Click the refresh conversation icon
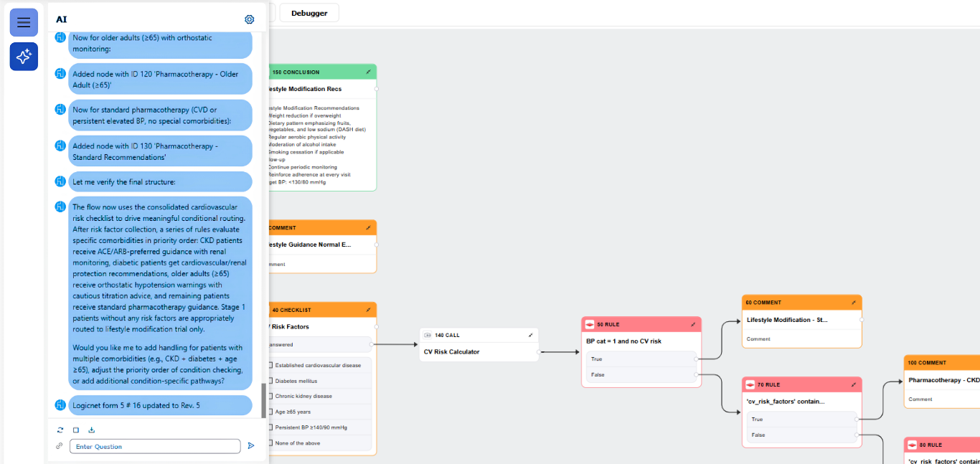 (x=60, y=430)
